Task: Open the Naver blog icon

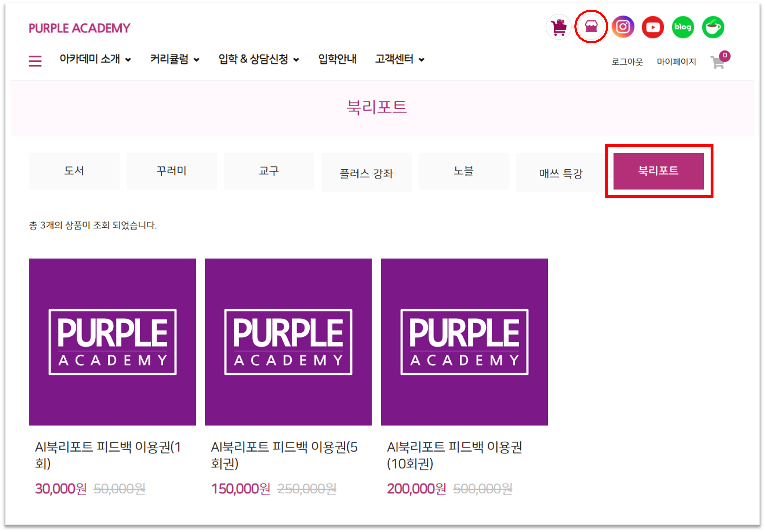Action: tap(683, 27)
